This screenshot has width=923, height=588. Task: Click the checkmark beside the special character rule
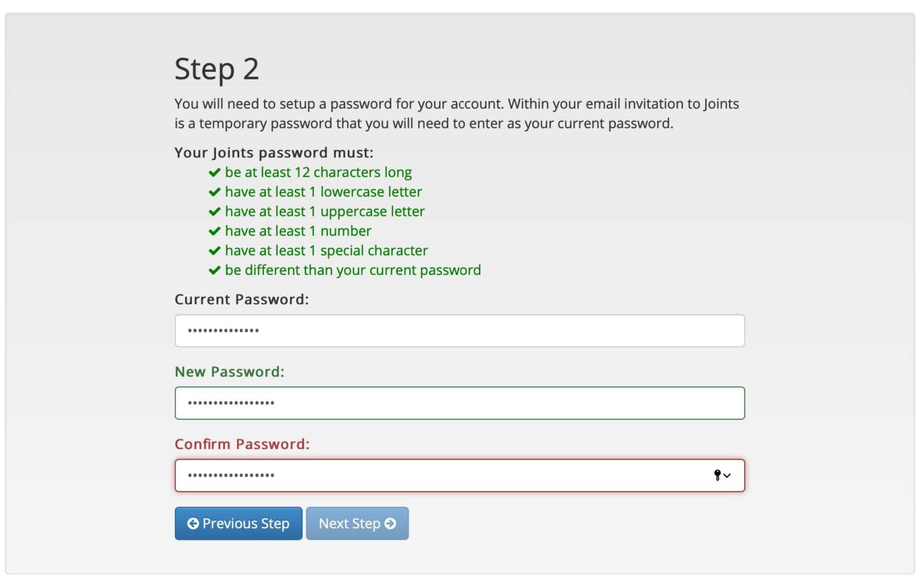pyautogui.click(x=214, y=251)
